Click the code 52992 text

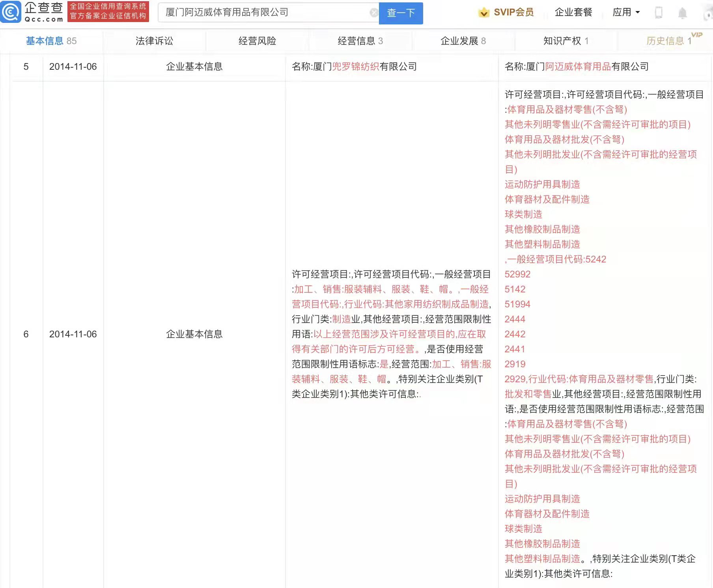(x=517, y=274)
